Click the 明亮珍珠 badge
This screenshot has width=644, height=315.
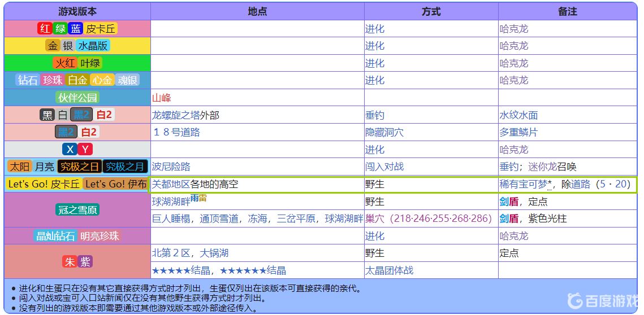pos(100,236)
